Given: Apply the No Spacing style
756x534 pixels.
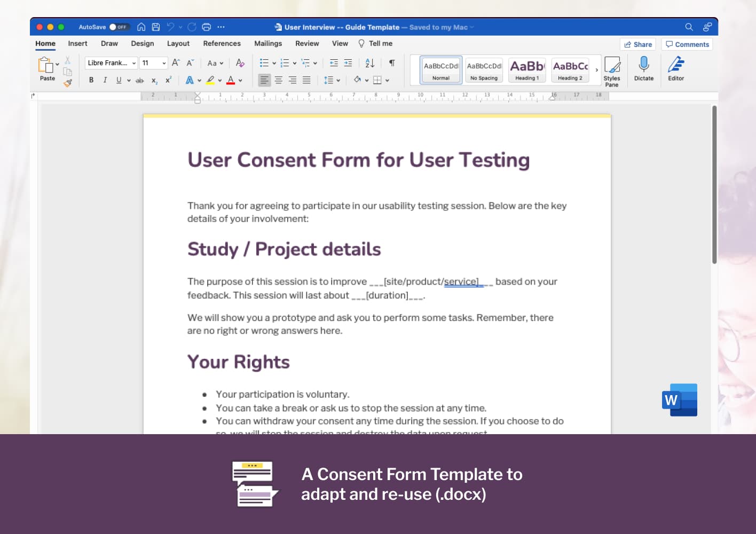Looking at the screenshot, I should (x=484, y=70).
